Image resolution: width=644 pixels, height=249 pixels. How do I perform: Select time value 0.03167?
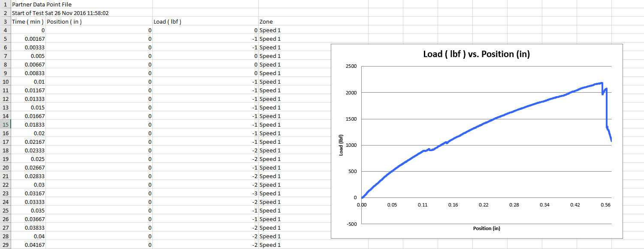click(28, 193)
